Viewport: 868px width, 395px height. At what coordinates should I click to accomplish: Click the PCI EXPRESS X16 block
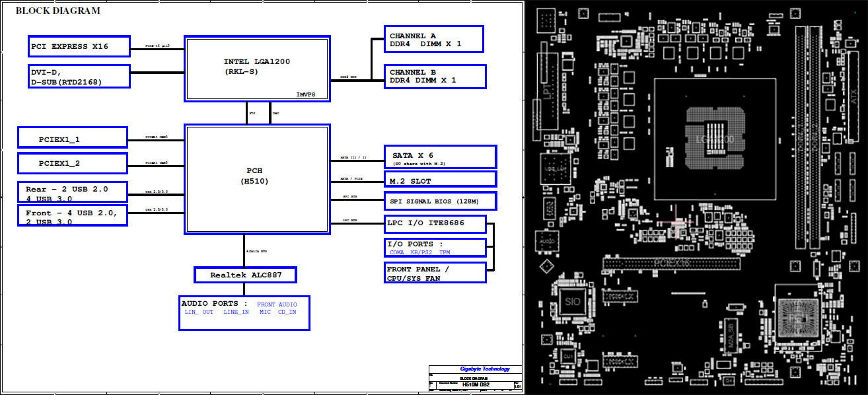click(x=79, y=47)
